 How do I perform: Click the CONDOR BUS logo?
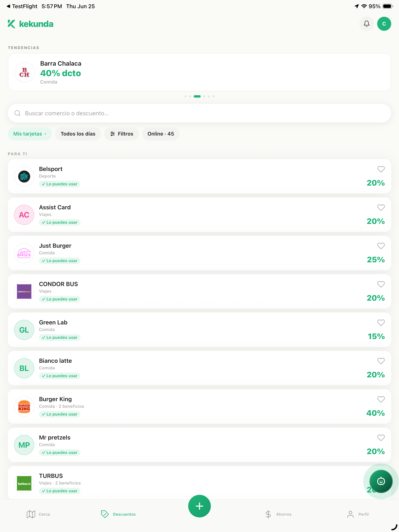point(24,292)
